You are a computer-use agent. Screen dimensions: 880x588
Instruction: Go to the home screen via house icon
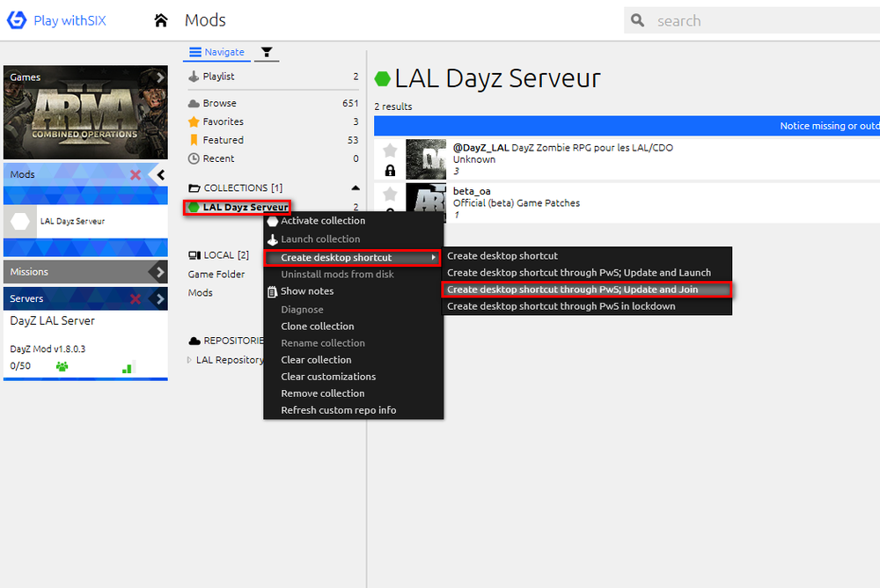161,21
